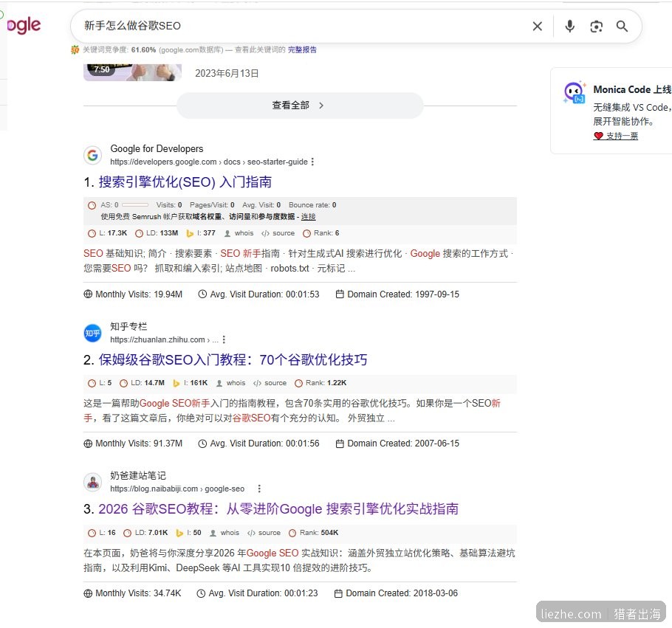This screenshot has width=672, height=628.
Task: Open whois for naibabiji result
Action: 224,533
